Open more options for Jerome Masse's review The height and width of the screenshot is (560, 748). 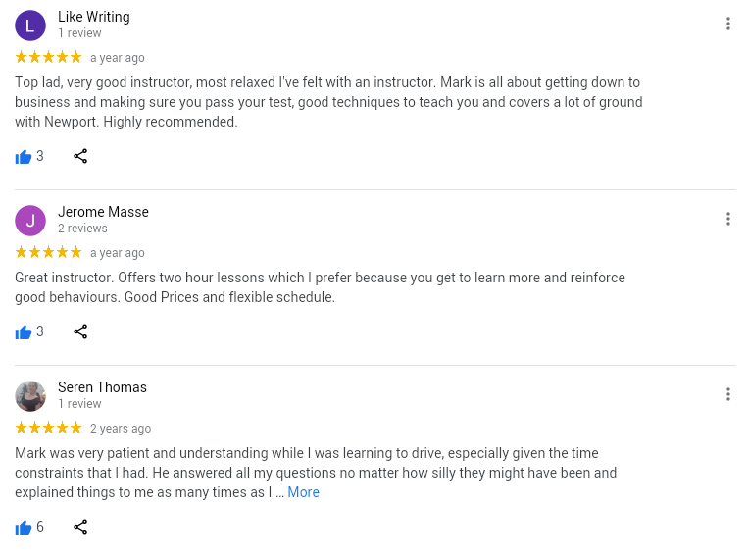(727, 219)
